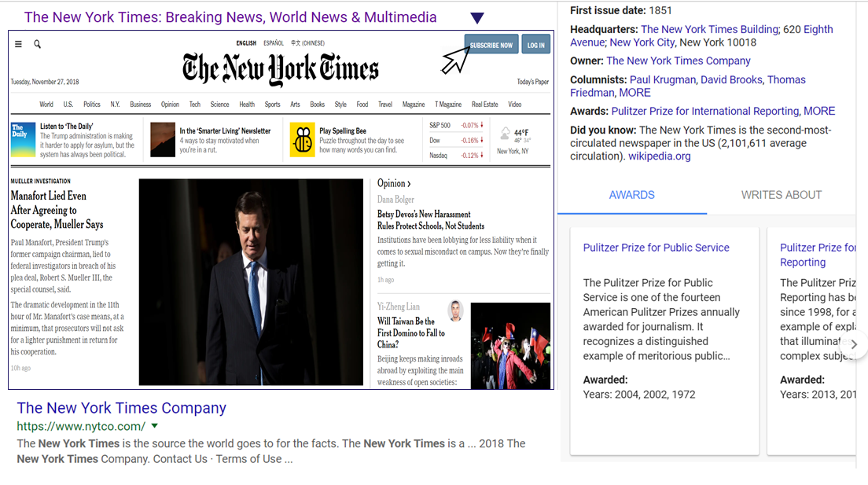Open the N.Y. section

(x=115, y=104)
